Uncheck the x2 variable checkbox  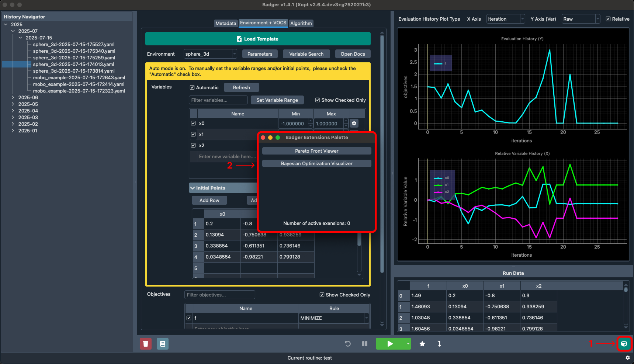point(193,145)
